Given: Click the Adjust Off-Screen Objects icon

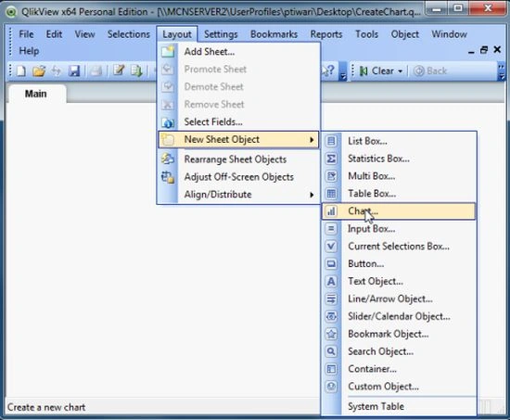Looking at the screenshot, I should pyautogui.click(x=168, y=177).
